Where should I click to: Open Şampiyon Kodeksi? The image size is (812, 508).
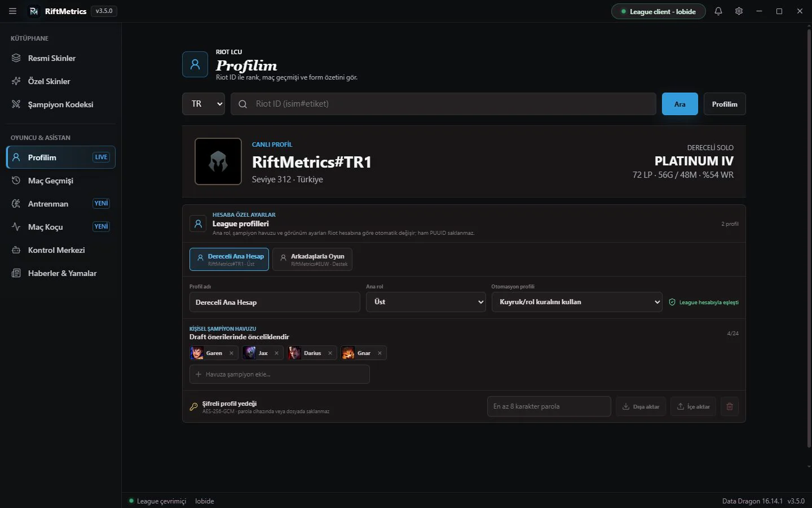tap(61, 104)
